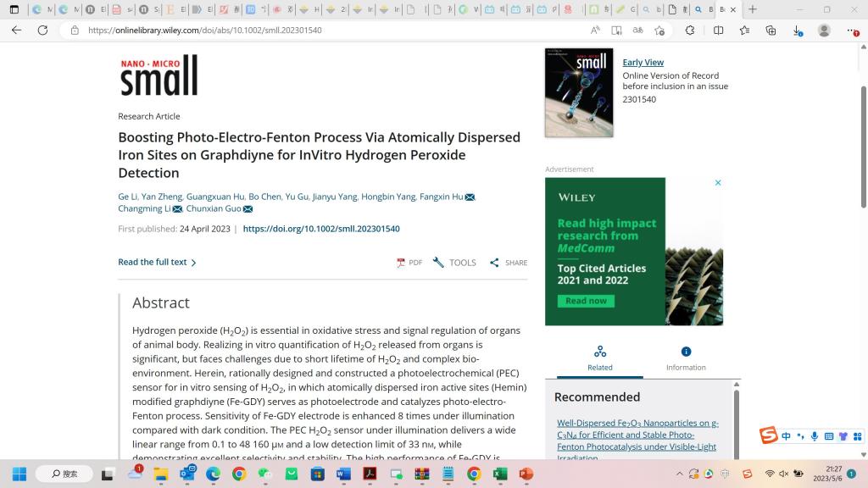Select the Related tab
868x488 pixels.
[599, 358]
